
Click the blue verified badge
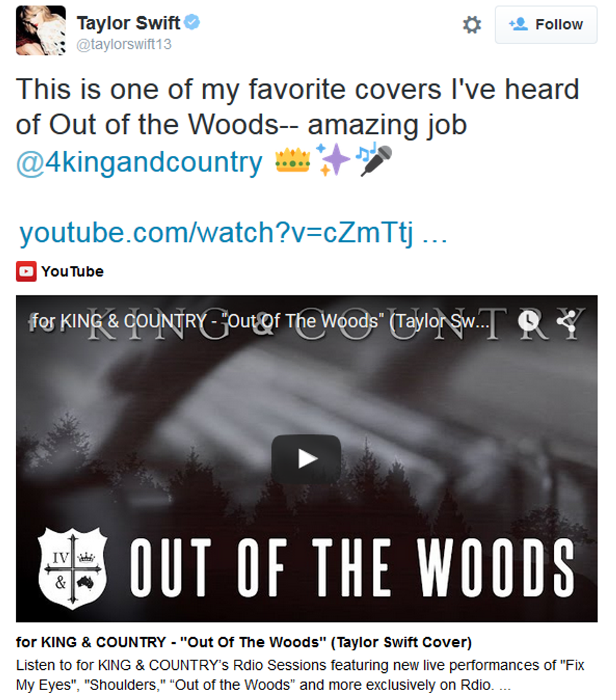(x=192, y=22)
